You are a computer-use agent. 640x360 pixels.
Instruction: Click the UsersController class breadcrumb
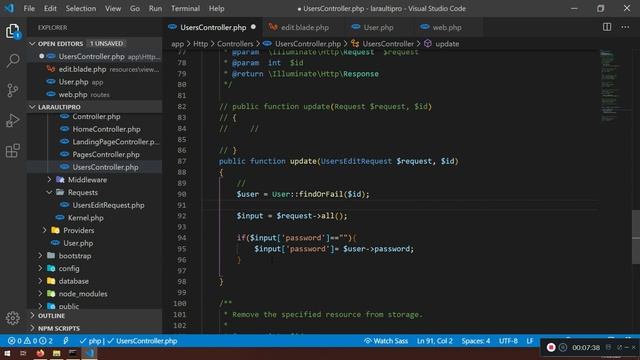pyautogui.click(x=383, y=44)
